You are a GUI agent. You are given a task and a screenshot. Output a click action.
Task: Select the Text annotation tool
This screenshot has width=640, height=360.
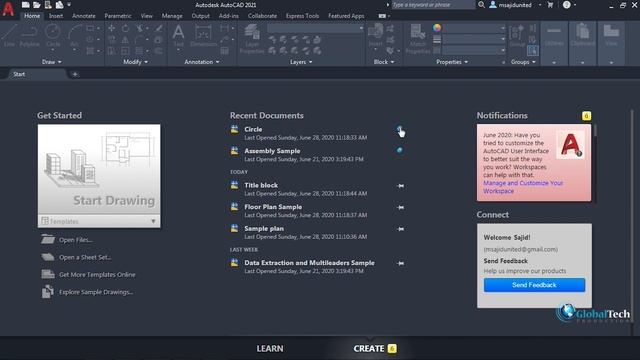point(178,36)
